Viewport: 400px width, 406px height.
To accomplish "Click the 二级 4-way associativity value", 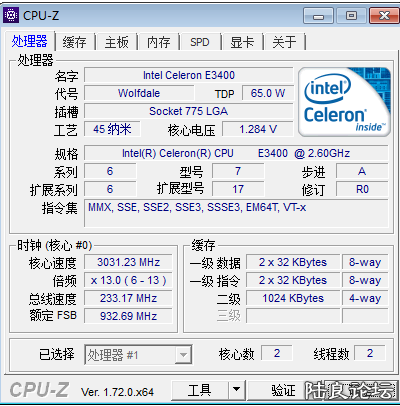I will point(365,298).
